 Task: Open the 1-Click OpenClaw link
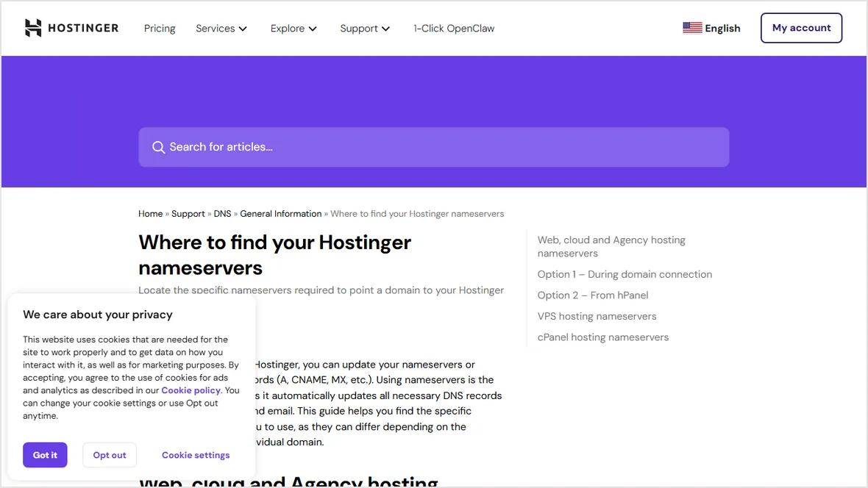[x=454, y=28]
